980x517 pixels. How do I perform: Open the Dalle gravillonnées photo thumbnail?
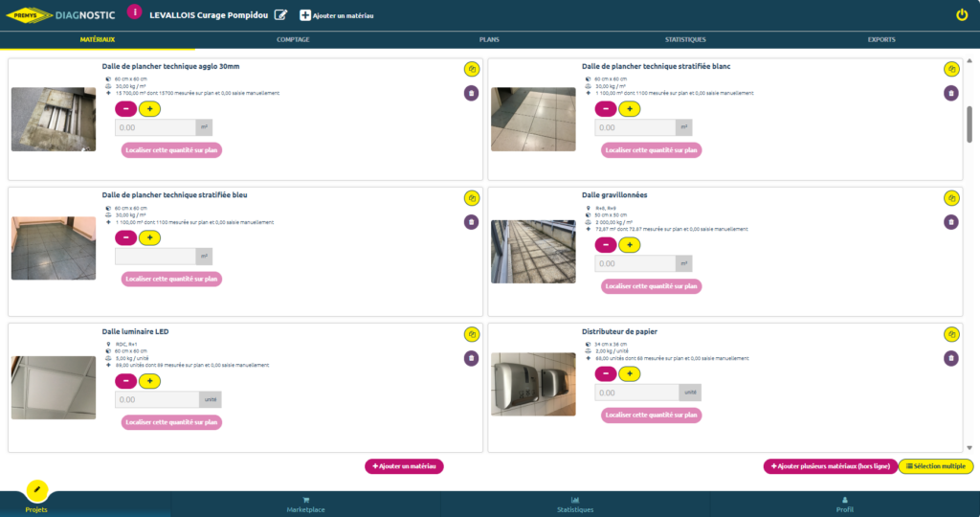pos(533,252)
